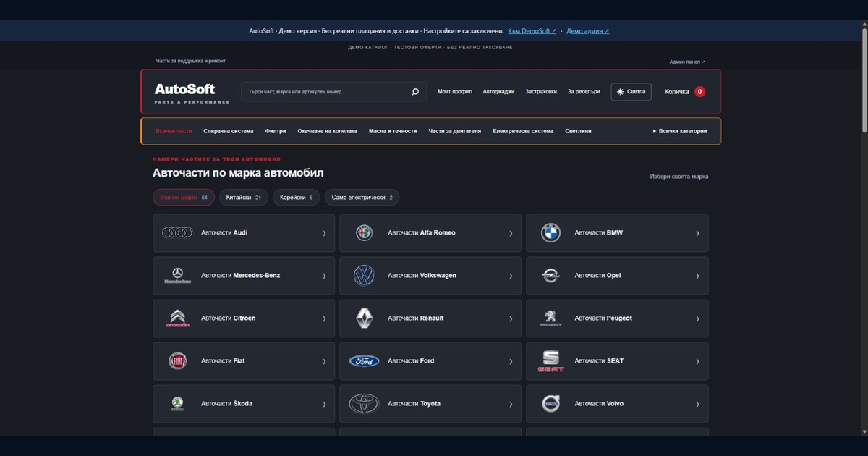Follow the Демо админ banner link
Screen dimensions: 868x456
pyautogui.click(x=588, y=31)
